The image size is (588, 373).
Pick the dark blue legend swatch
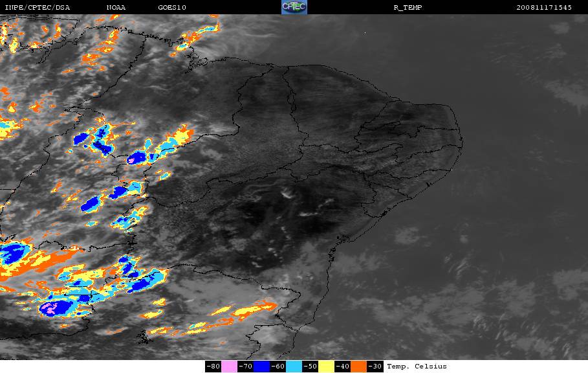point(262,367)
